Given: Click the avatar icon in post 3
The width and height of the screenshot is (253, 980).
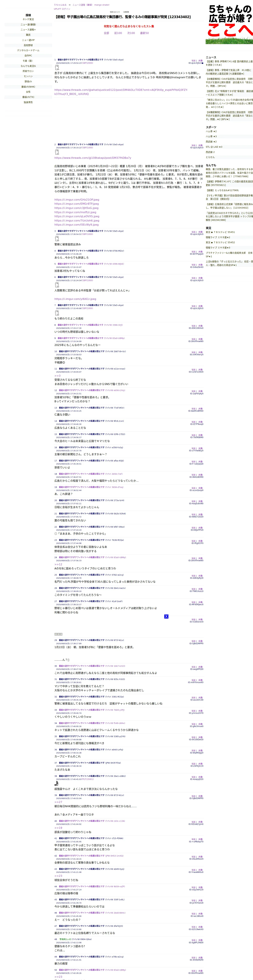Looking at the screenshot, I should [57, 238].
